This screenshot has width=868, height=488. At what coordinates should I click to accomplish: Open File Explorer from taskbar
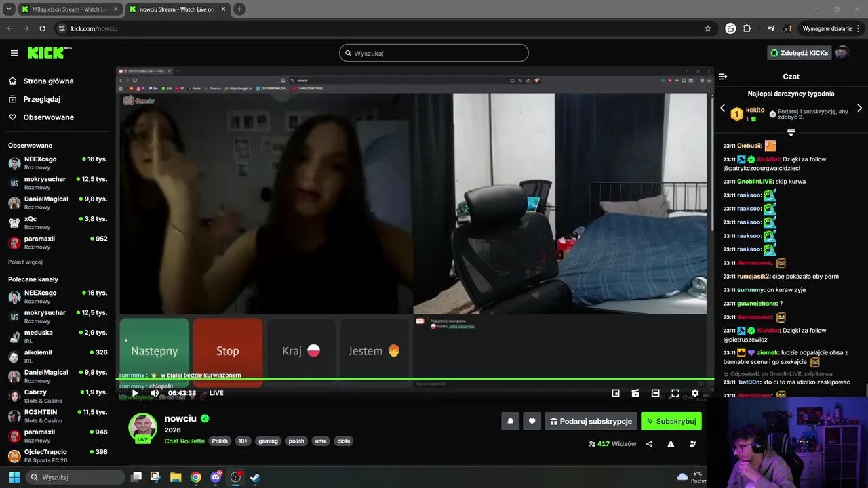[x=176, y=477]
